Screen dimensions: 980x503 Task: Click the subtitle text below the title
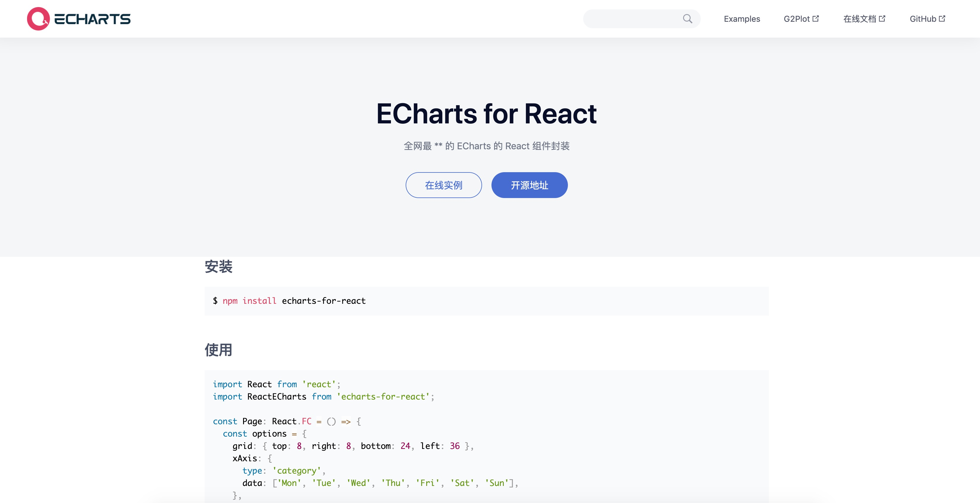pos(486,146)
